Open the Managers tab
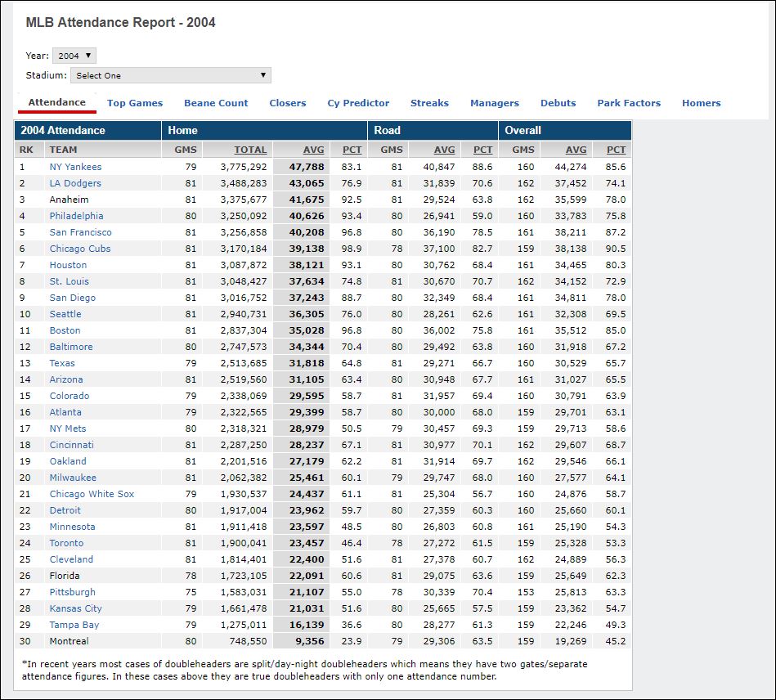This screenshot has width=776, height=700. [495, 103]
